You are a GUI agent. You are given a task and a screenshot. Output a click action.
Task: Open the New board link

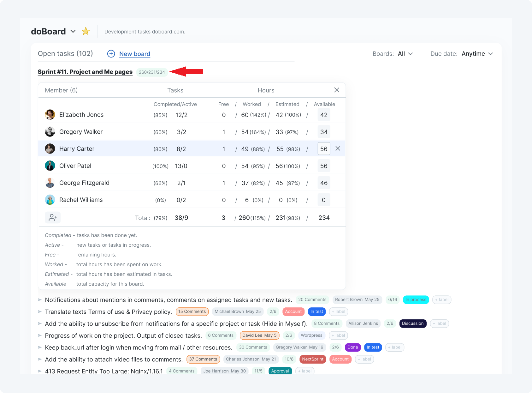tap(135, 54)
